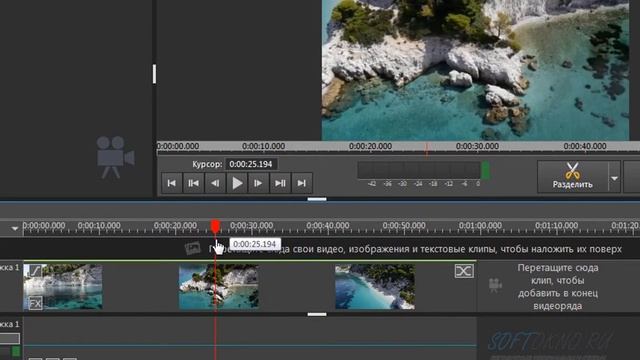This screenshot has height=360, width=640.
Task: Jump to end of sequence button
Action: (x=302, y=183)
